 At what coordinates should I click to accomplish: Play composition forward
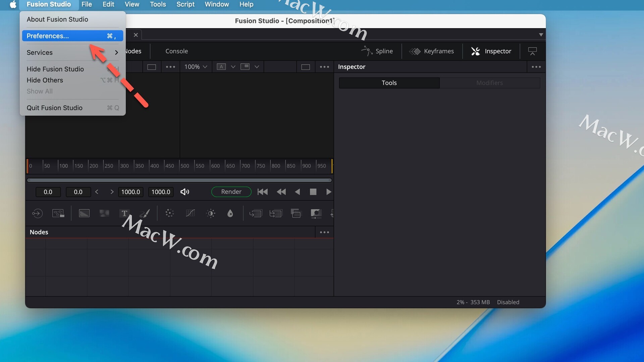[x=329, y=192]
